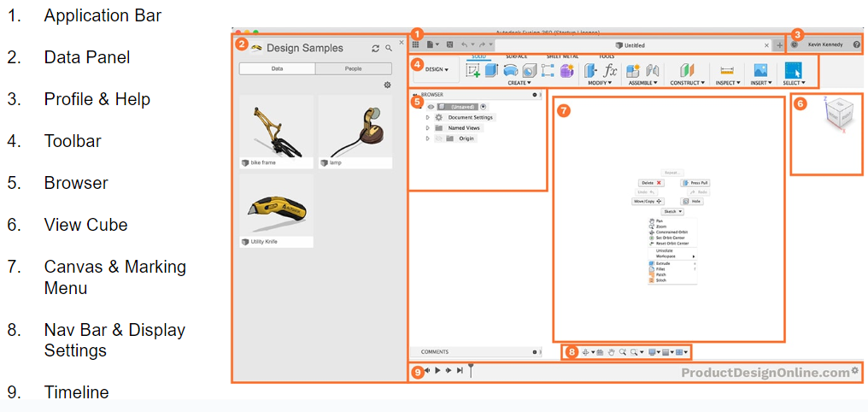Open the data panel grid icon
This screenshot has height=412, width=868.
[416, 44]
